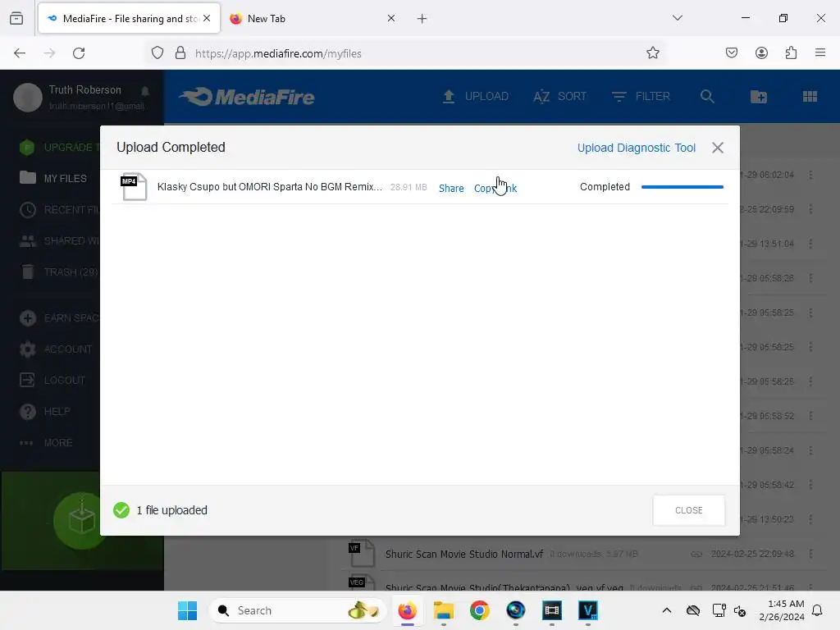Select Shuric Scan Movie Studio Normal.vf file
Image resolution: width=840 pixels, height=630 pixels.
point(464,554)
